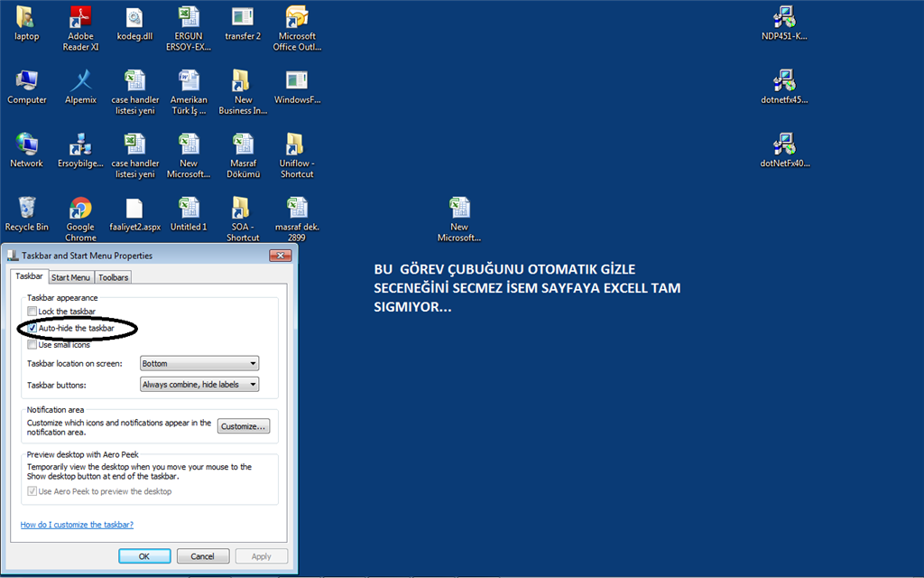Screen dimensions: 924x578
Task: Enable Lock the taskbar checkbox
Action: [x=32, y=311]
